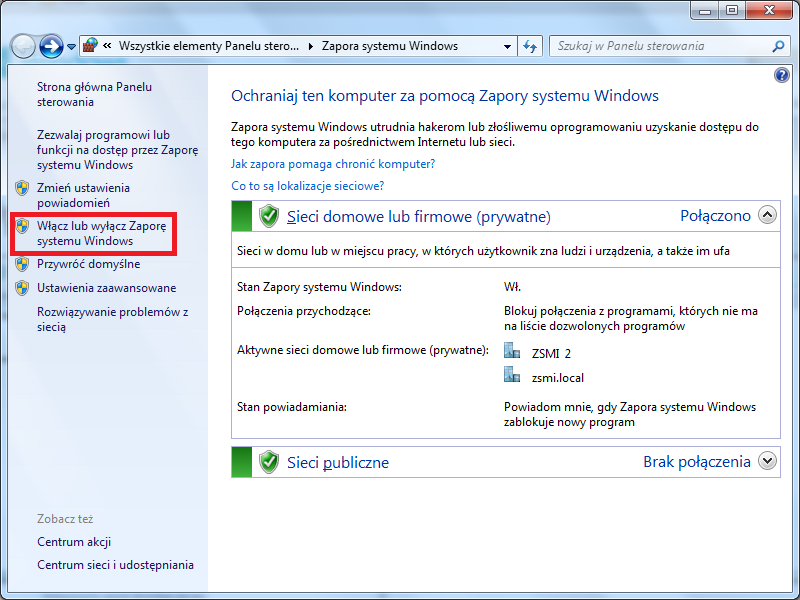
Task: Click shield icon beside 'Przywróć domyślne'
Action: click(22, 264)
